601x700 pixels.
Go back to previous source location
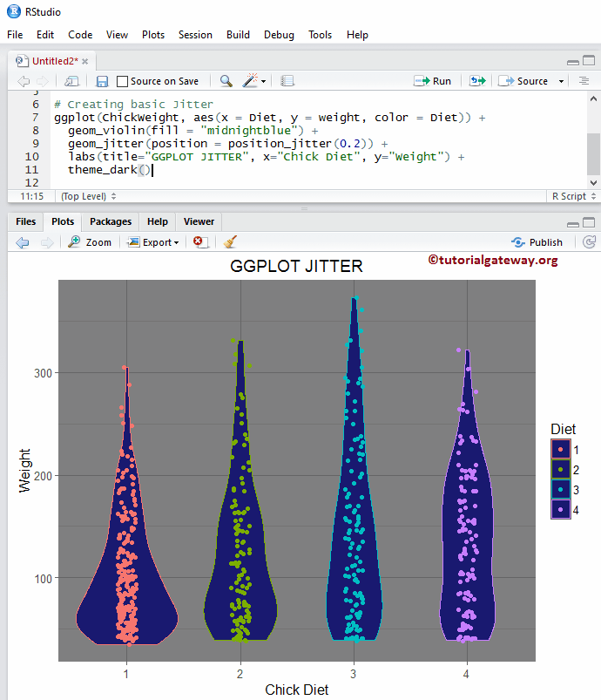[x=24, y=81]
